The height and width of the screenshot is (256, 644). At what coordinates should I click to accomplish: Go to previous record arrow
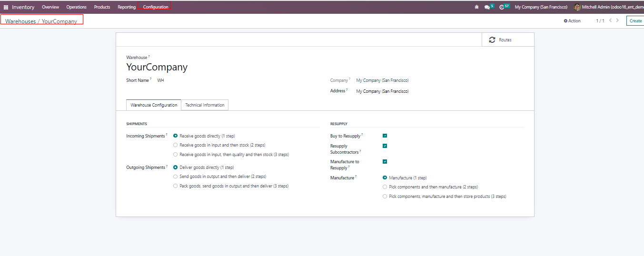tap(610, 20)
